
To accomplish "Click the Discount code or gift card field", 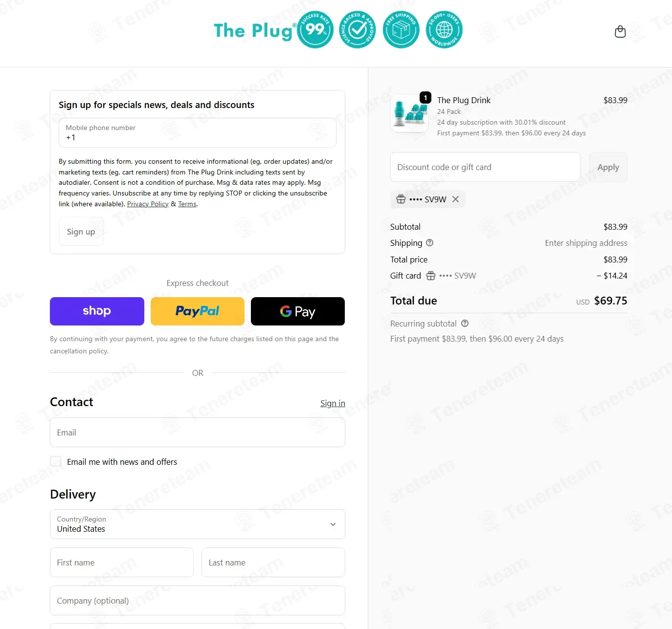I will 486,167.
